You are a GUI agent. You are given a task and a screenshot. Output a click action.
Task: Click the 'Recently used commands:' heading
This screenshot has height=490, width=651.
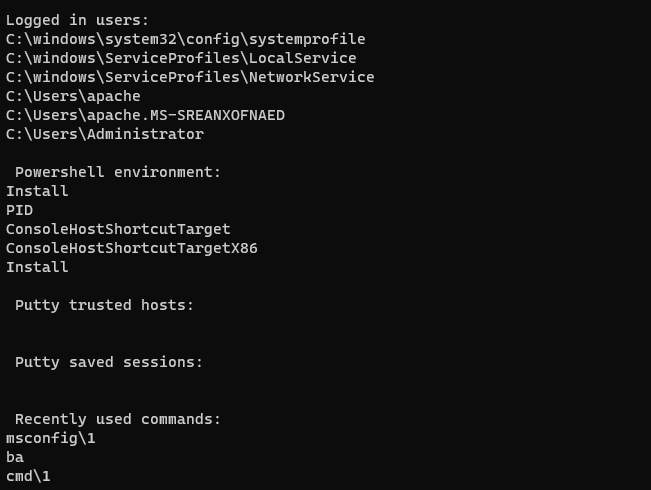tap(118, 419)
